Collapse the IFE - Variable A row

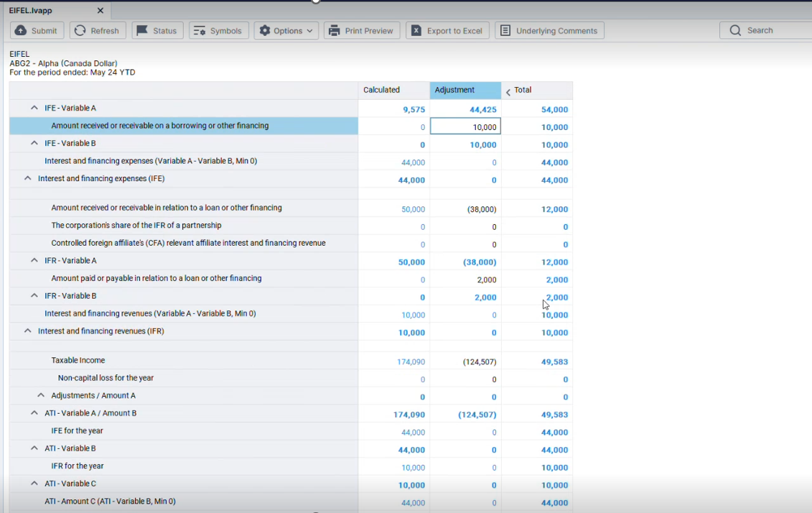click(34, 108)
